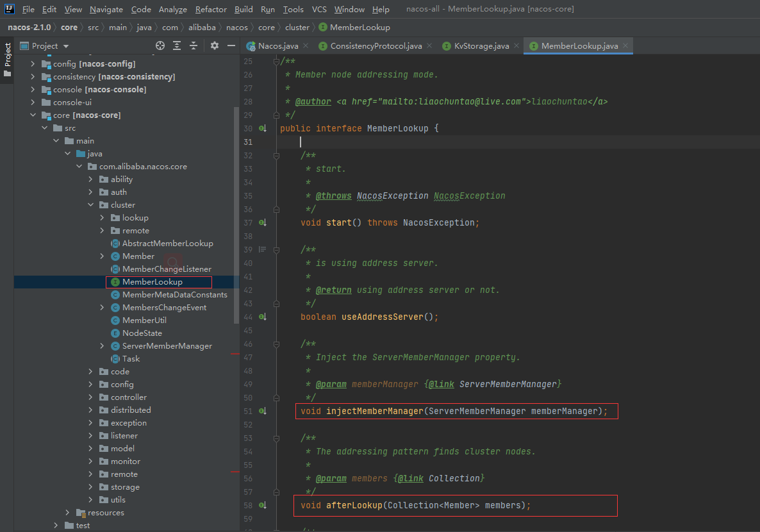Click the implemented-by gutter icon on line 30
Image resolution: width=760 pixels, height=532 pixels.
[x=262, y=129]
